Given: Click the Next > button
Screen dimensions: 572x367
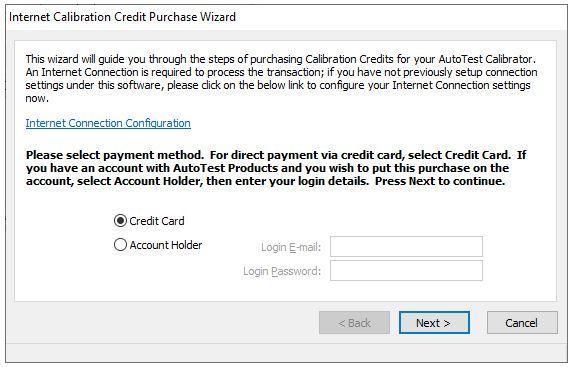Looking at the screenshot, I should (x=434, y=323).
